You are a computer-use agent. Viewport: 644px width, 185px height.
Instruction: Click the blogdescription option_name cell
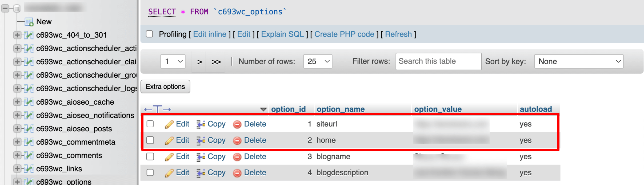tap(342, 172)
